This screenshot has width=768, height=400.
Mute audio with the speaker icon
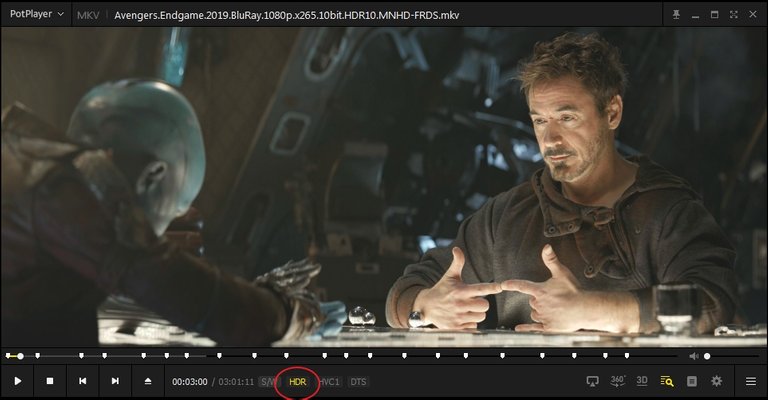click(694, 356)
